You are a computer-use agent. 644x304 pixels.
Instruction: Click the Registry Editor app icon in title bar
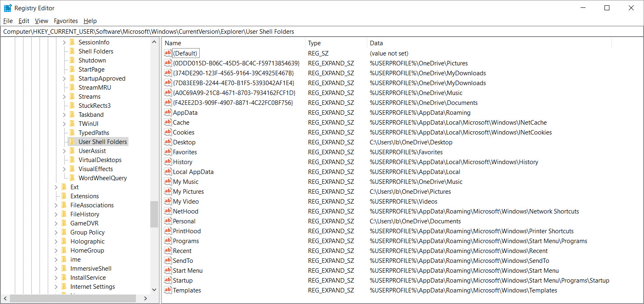(7, 8)
